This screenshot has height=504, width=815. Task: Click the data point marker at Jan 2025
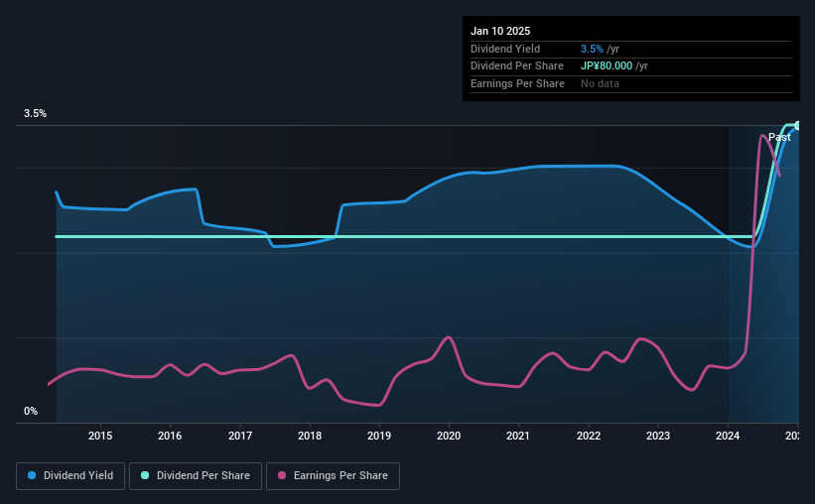coord(798,125)
